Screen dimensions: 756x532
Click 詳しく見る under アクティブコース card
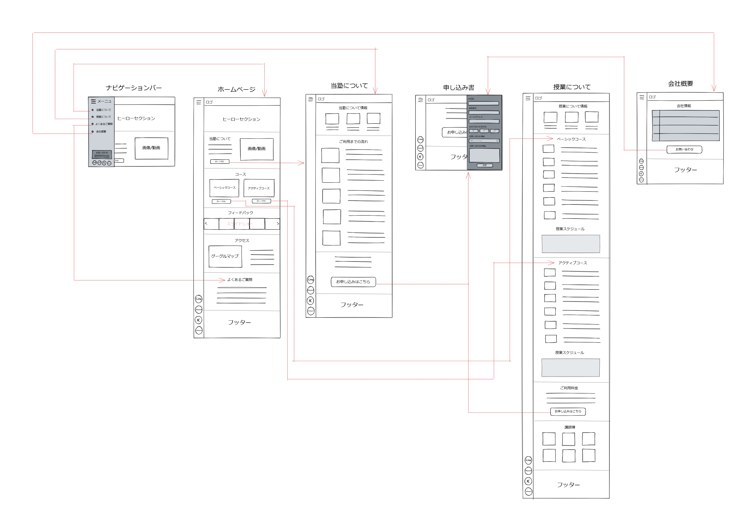pos(261,201)
